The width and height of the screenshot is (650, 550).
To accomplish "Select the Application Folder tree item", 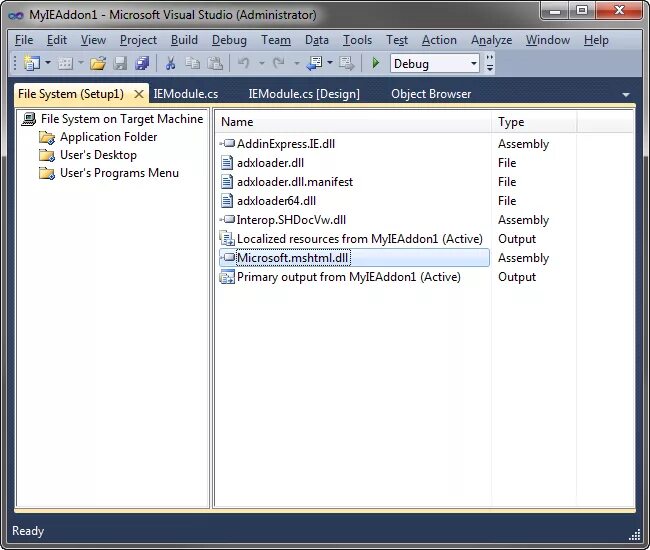I will click(109, 137).
